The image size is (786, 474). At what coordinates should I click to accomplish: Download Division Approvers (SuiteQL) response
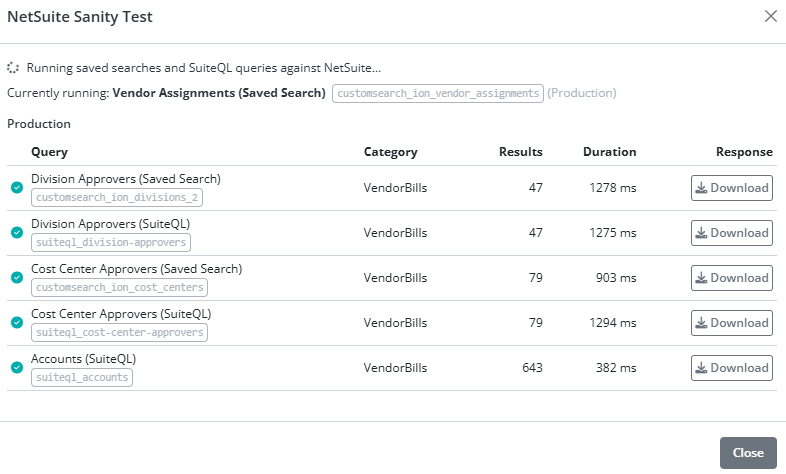click(x=731, y=233)
